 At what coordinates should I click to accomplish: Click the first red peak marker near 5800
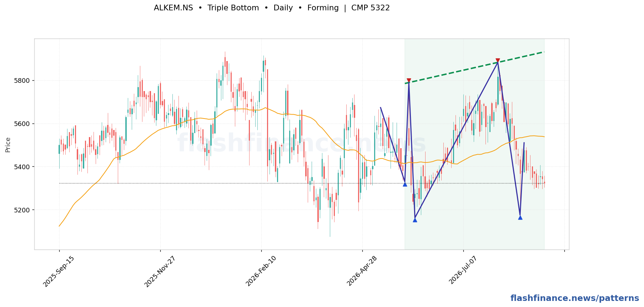pos(409,81)
